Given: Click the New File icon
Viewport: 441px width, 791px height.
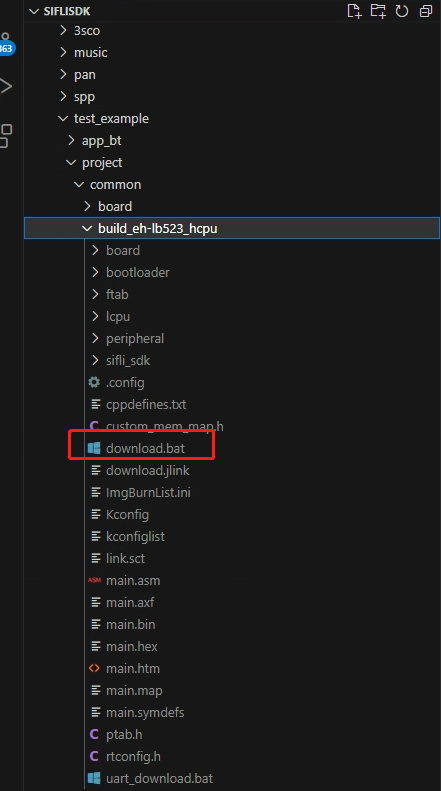Looking at the screenshot, I should coord(354,11).
